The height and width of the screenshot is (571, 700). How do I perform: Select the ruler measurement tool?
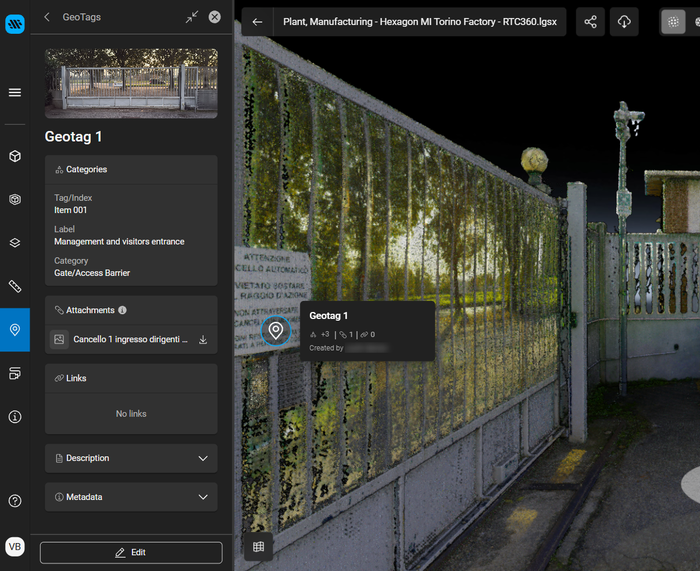point(15,286)
